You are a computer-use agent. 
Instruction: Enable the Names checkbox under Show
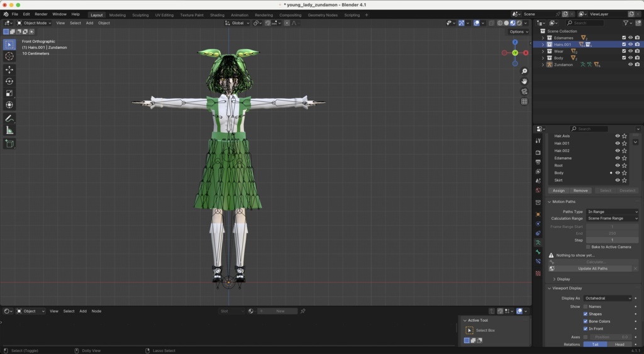click(x=586, y=306)
